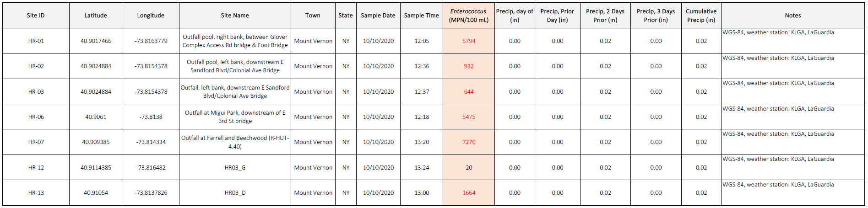Select the Enterococcus value 1664 cell
The width and height of the screenshot is (868, 208).
pos(468,193)
